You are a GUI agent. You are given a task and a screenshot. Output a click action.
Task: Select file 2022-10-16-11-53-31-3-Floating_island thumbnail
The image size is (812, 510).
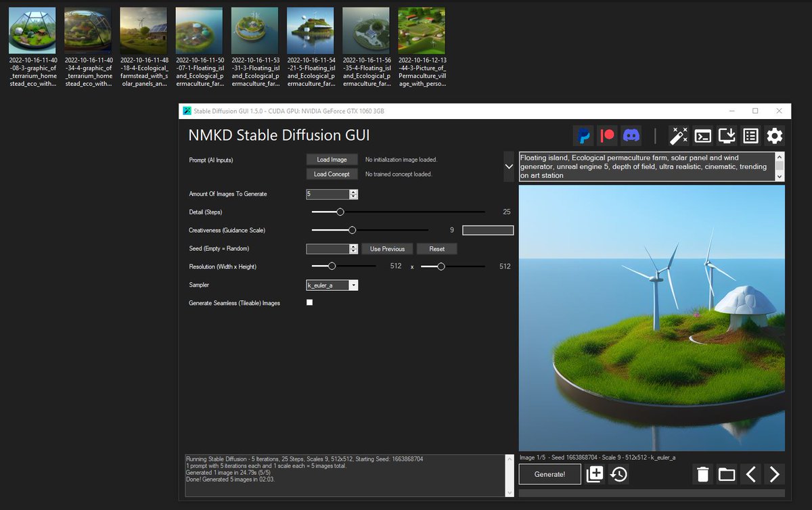point(254,30)
